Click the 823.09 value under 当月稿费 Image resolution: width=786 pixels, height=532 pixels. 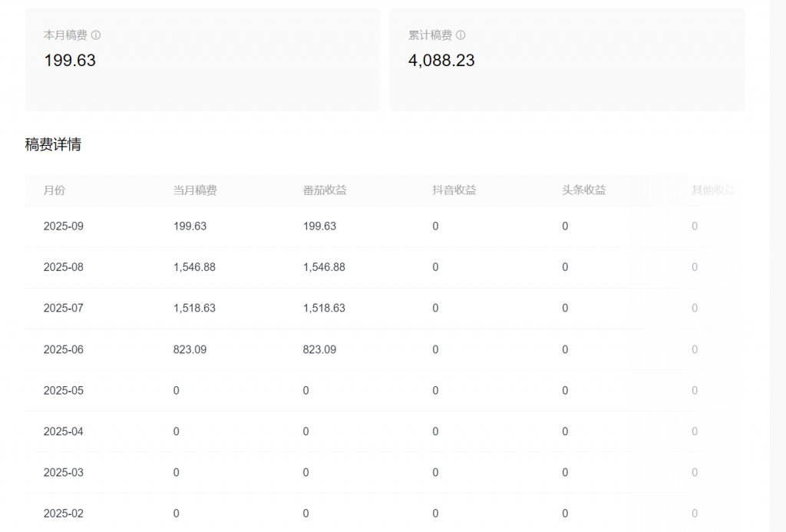190,349
